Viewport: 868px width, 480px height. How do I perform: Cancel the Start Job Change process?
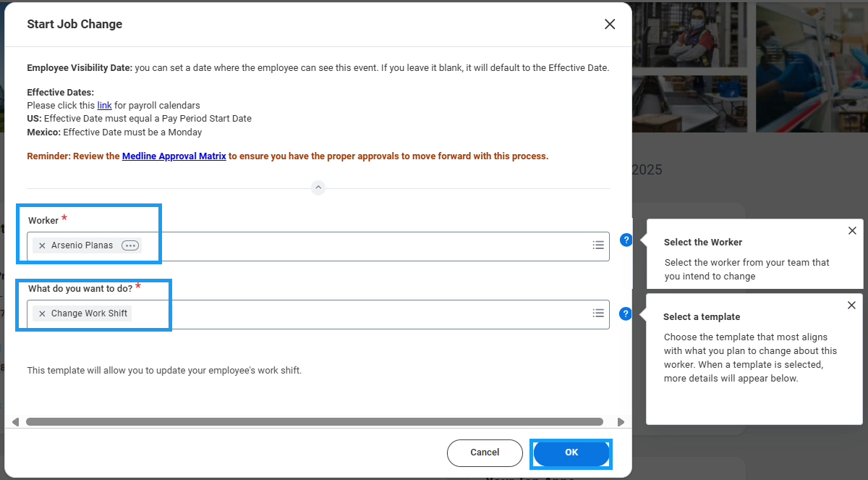point(485,452)
